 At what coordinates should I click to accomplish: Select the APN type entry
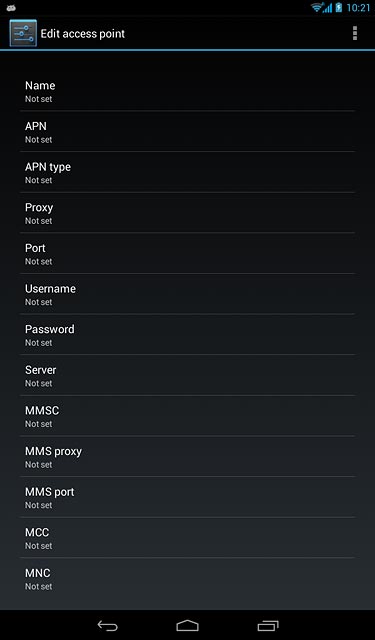[x=187, y=172]
